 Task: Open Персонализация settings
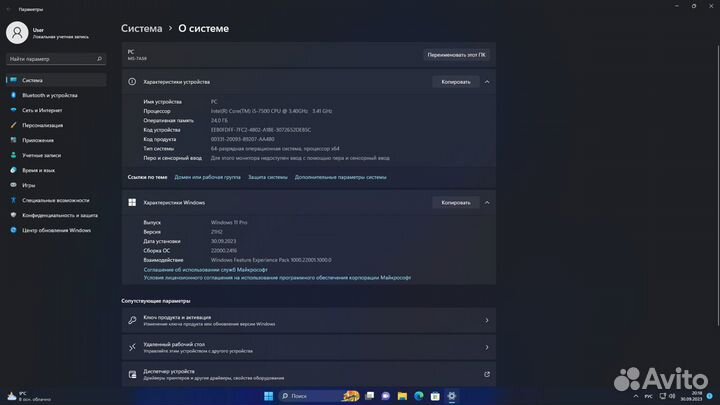tap(56, 125)
